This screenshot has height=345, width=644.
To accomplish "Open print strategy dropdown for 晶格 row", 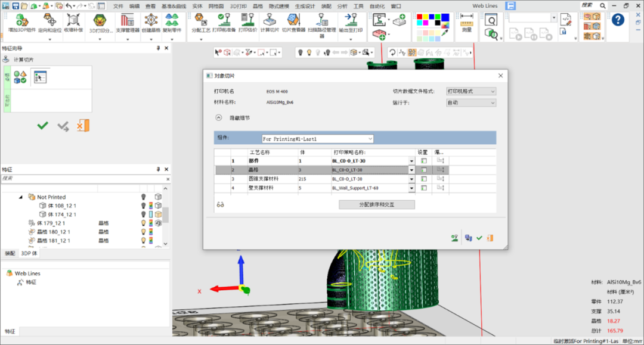I will (411, 170).
